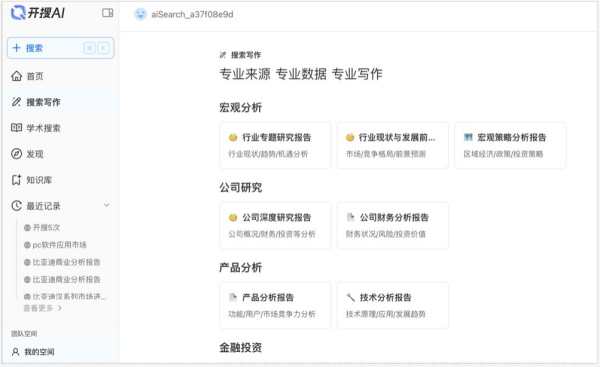
Task: Click username aiSearch_a37f08e9d
Action: coord(192,15)
